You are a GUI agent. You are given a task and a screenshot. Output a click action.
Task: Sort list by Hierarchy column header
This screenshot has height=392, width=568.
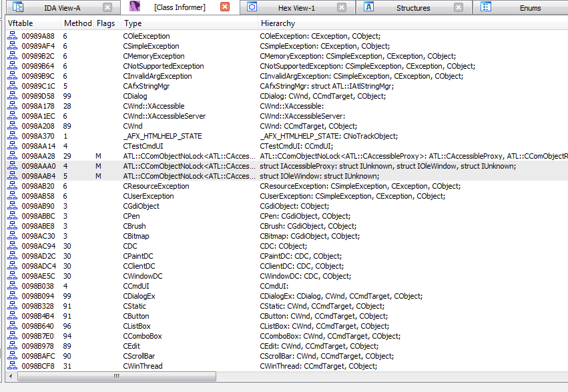click(x=400, y=23)
